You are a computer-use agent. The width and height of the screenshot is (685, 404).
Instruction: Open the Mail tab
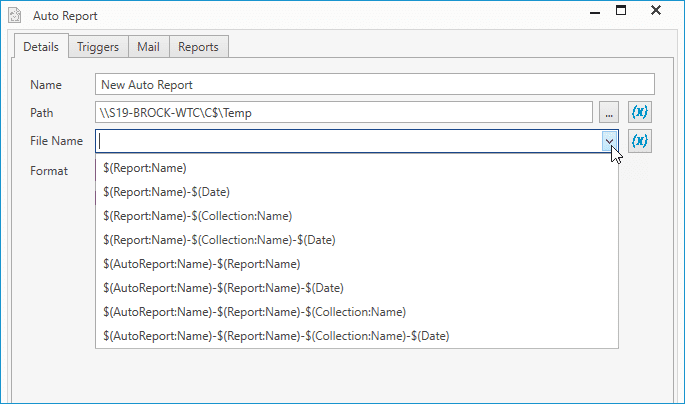click(148, 47)
